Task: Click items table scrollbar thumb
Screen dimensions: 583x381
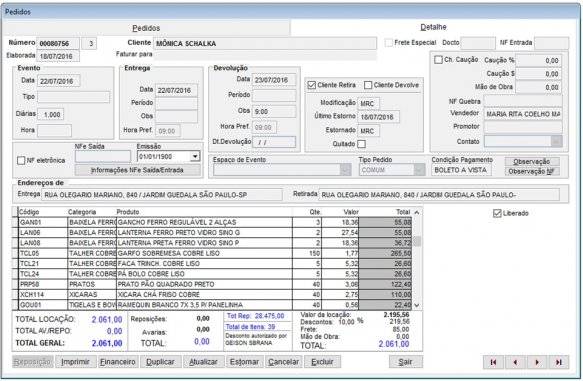Action: click(417, 241)
